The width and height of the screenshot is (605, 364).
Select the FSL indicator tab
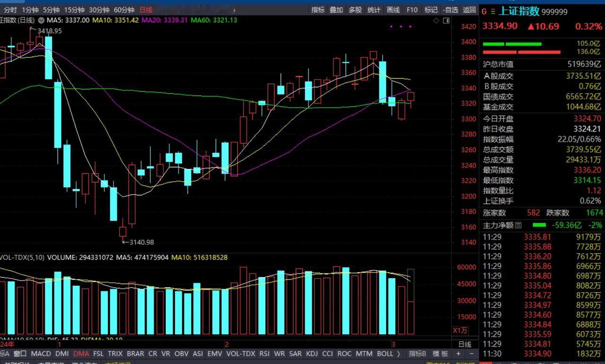click(x=98, y=353)
